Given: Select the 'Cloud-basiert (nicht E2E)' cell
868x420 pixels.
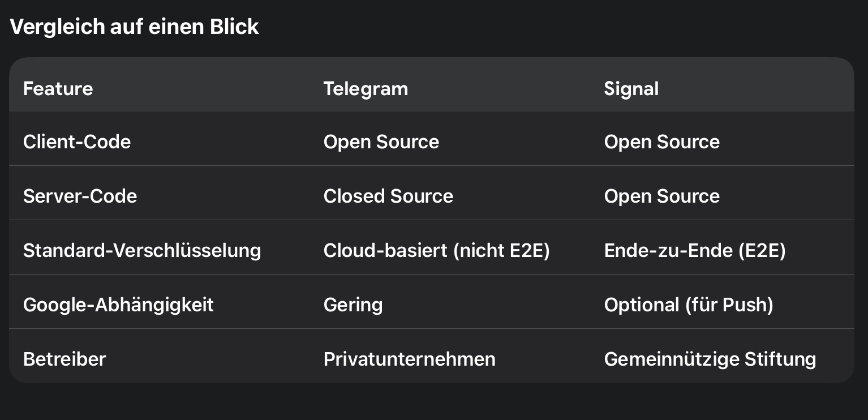Looking at the screenshot, I should (436, 250).
